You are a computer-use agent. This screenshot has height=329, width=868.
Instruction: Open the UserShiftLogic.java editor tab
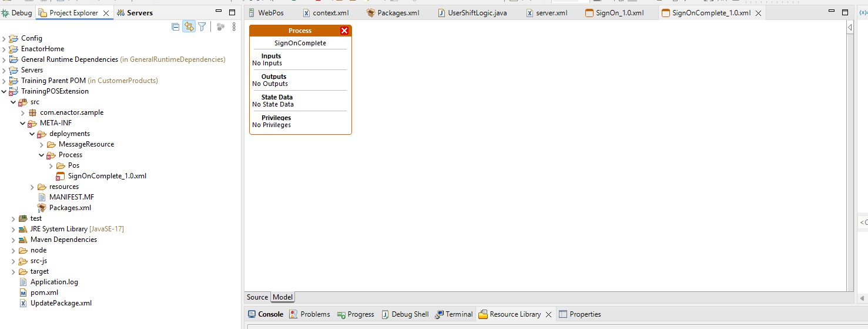[477, 12]
